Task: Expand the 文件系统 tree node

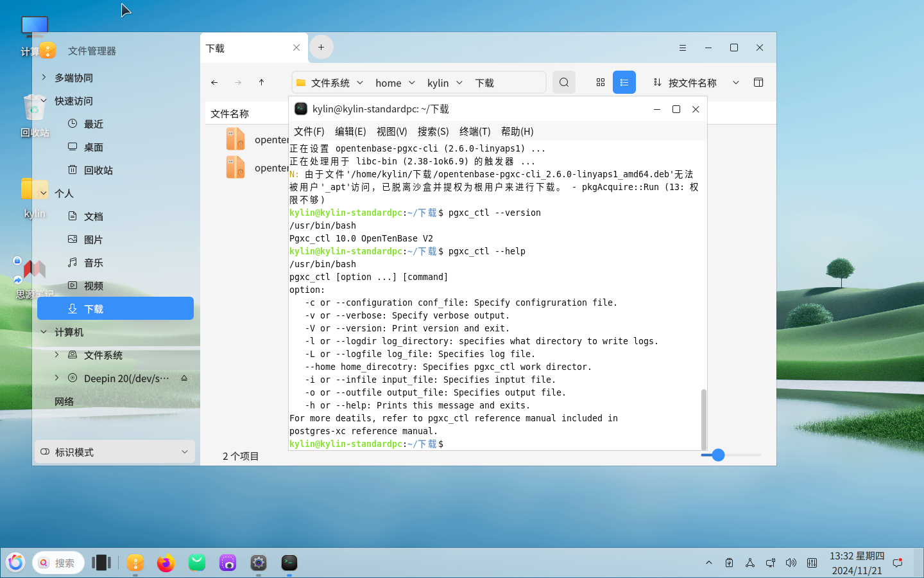Action: 56,355
